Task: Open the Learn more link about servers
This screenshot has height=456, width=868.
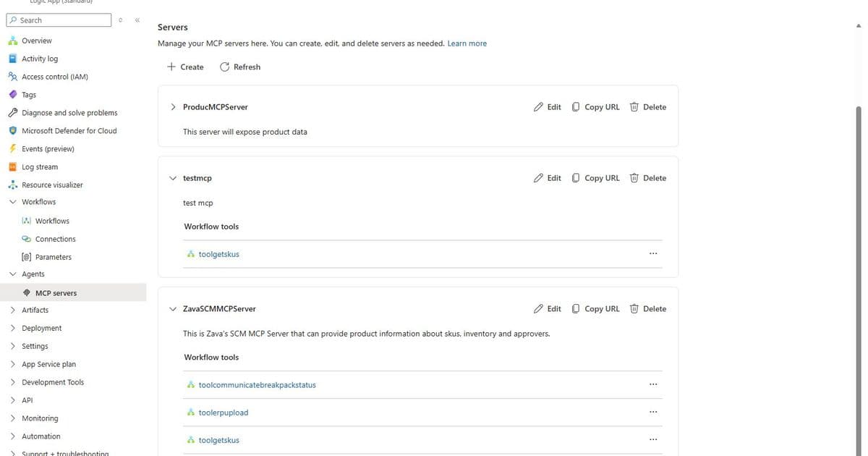Action: [x=467, y=43]
